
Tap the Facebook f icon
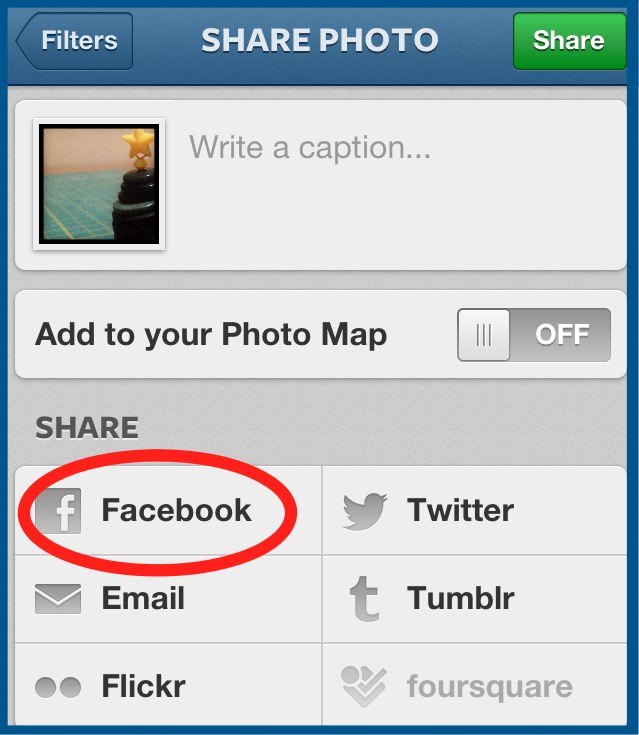tap(59, 511)
